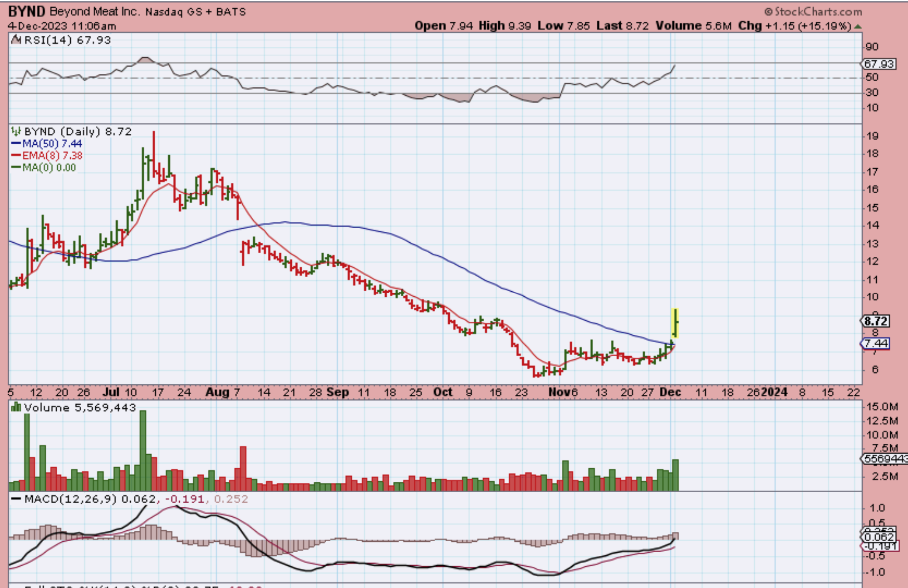Click the 8.72 last price tag
The height and width of the screenshot is (588, 908).
(x=875, y=321)
